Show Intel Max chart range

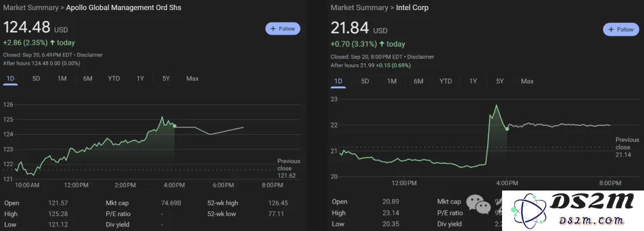[527, 81]
